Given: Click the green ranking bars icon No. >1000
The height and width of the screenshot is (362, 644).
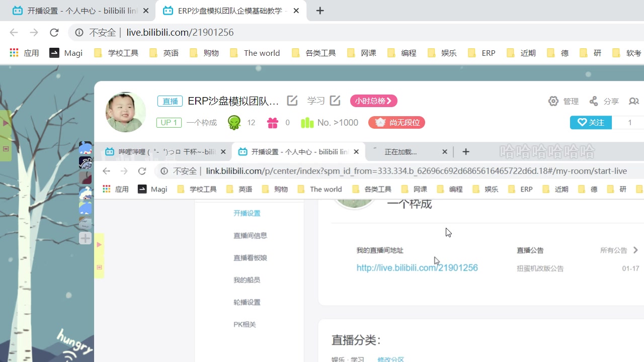Looking at the screenshot, I should (x=307, y=122).
